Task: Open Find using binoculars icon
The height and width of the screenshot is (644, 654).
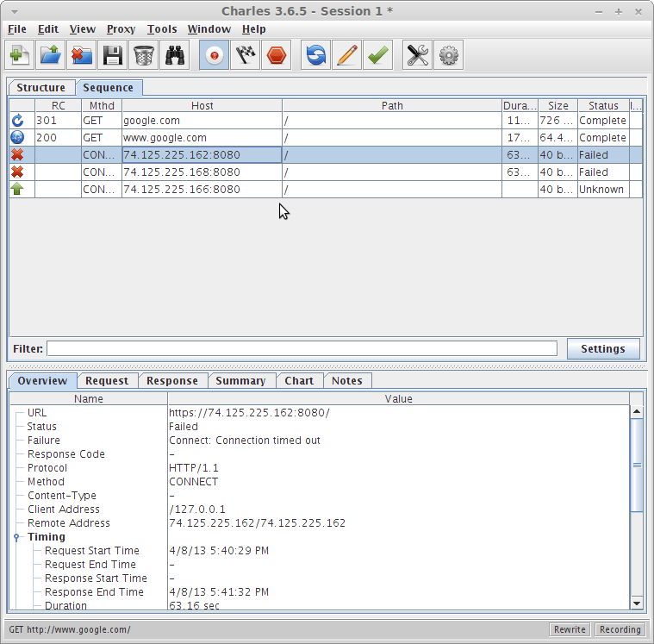Action: point(175,54)
